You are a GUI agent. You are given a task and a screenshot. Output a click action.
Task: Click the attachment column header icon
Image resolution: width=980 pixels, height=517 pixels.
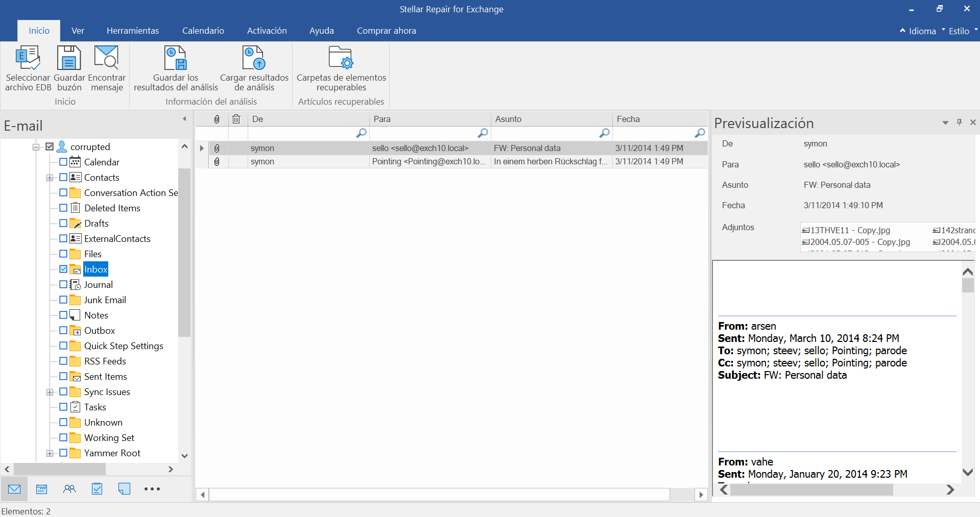217,119
